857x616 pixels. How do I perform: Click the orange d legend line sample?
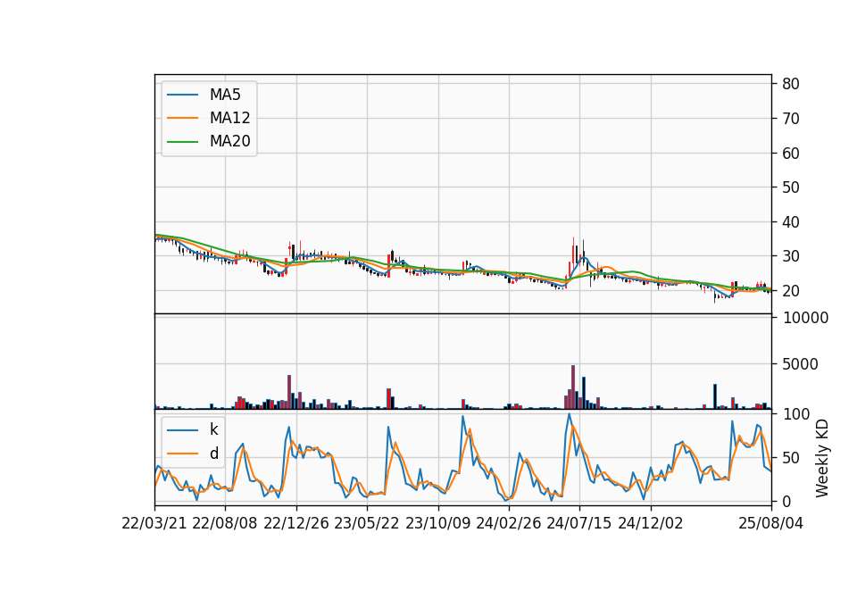pyautogui.click(x=182, y=454)
